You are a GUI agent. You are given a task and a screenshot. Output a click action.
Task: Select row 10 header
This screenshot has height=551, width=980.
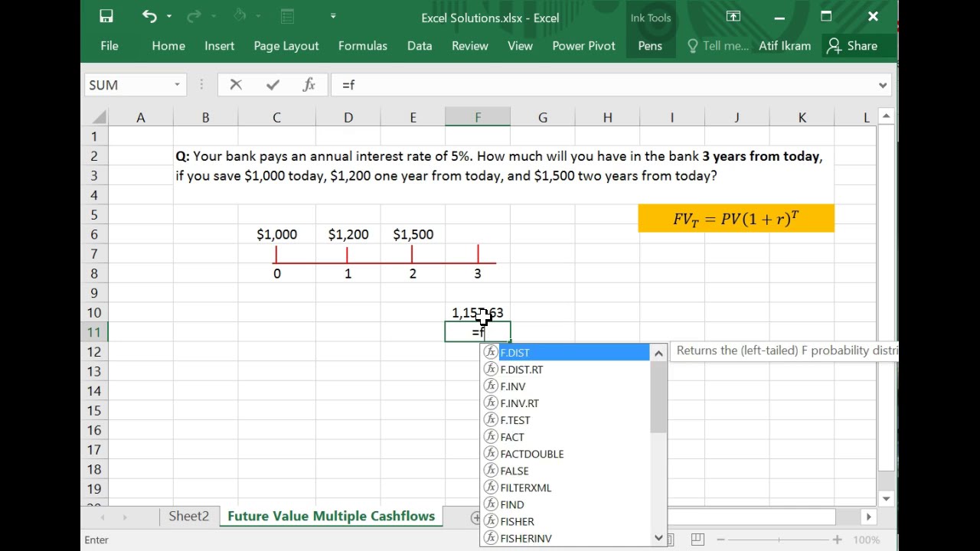[94, 312]
